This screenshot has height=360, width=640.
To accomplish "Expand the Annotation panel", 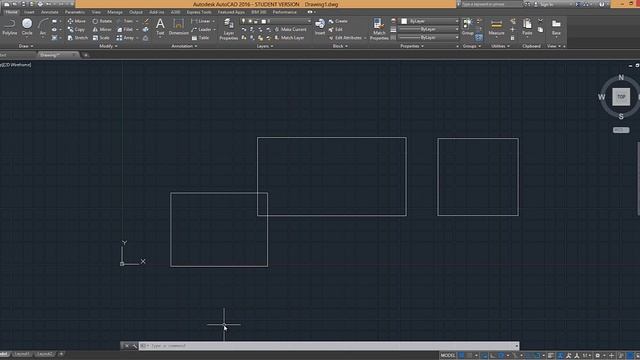I will click(x=184, y=46).
